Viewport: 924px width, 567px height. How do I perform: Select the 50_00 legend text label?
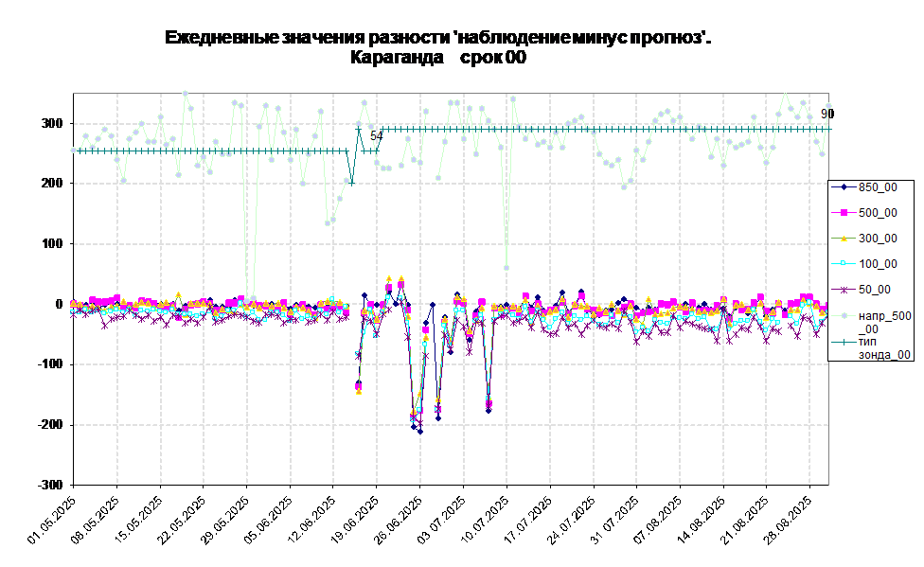(x=874, y=290)
